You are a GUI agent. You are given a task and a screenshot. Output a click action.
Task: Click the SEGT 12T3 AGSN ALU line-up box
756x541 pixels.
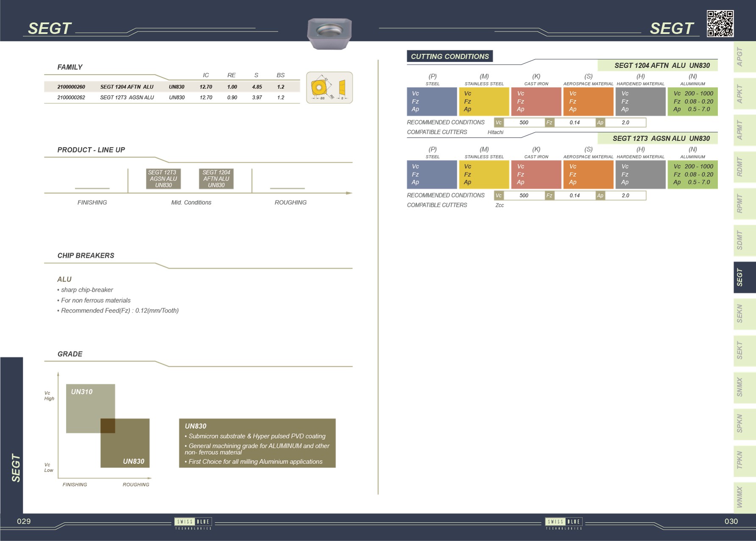tap(163, 179)
